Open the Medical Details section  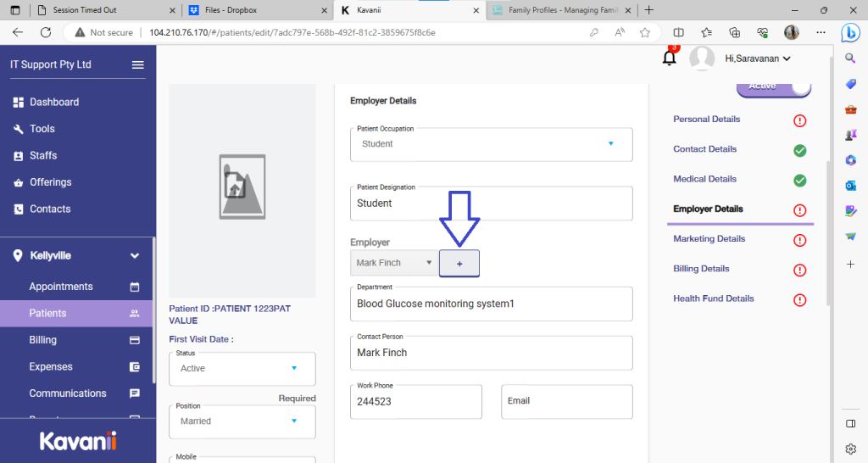(704, 179)
